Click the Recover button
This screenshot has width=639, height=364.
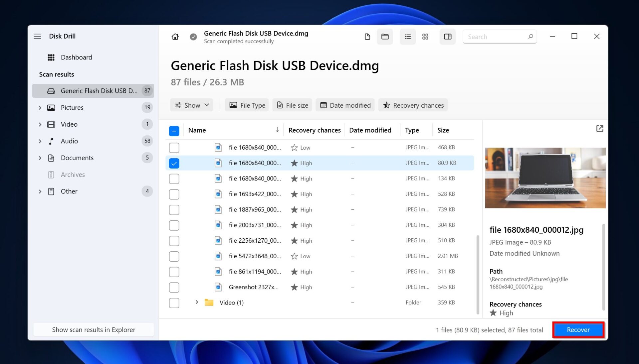pyautogui.click(x=578, y=330)
